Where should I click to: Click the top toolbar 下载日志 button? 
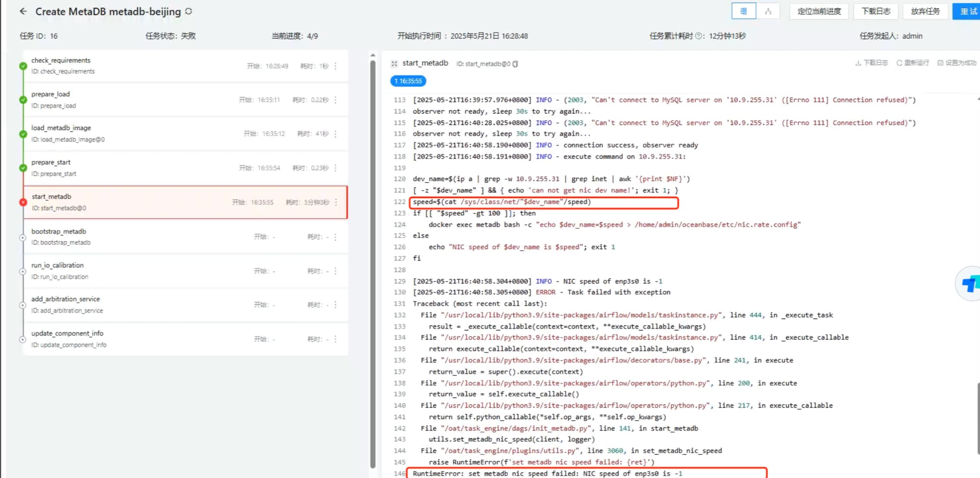876,11
